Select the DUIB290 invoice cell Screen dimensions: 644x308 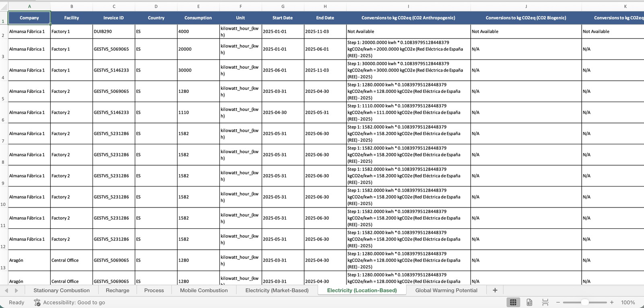[114, 31]
